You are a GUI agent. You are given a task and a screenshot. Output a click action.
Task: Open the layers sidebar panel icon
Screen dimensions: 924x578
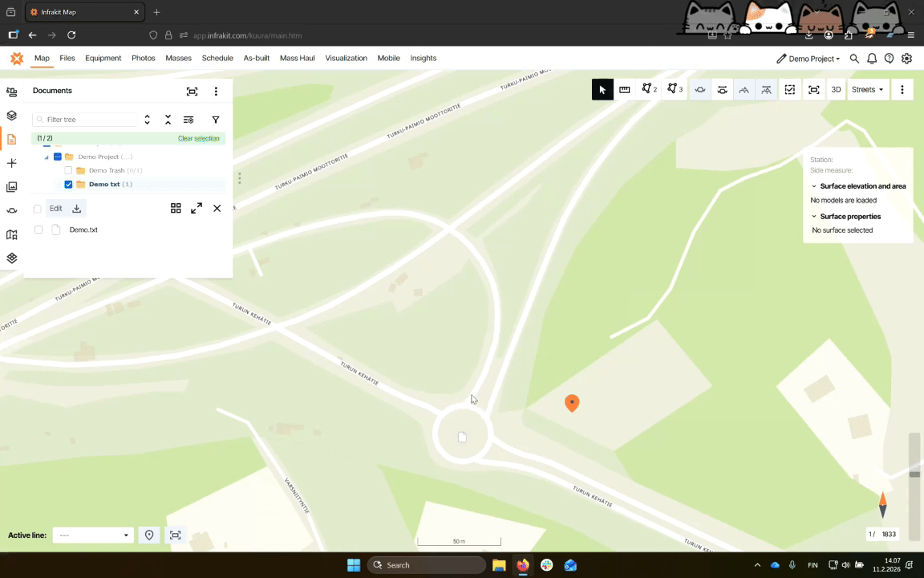[x=12, y=116]
